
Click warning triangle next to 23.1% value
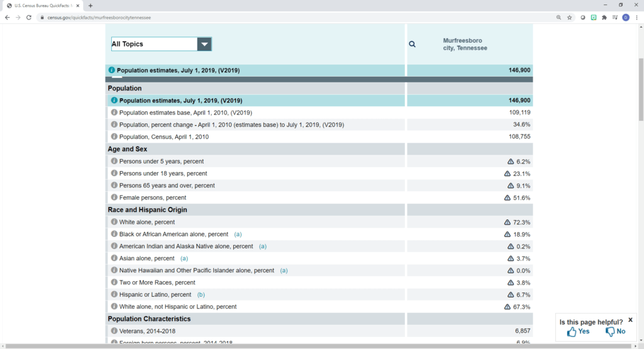[508, 174]
